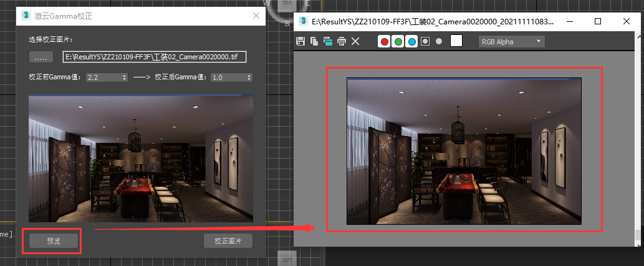Image resolution: width=644 pixels, height=266 pixels.
Task: Click the Copy Image icon
Action: 314,42
